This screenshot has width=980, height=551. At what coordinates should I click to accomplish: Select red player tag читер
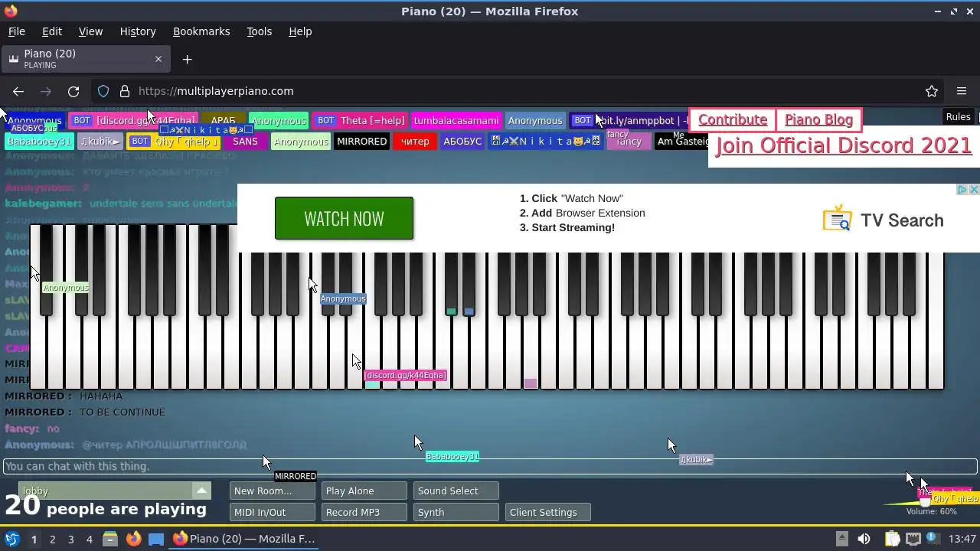pos(415,142)
